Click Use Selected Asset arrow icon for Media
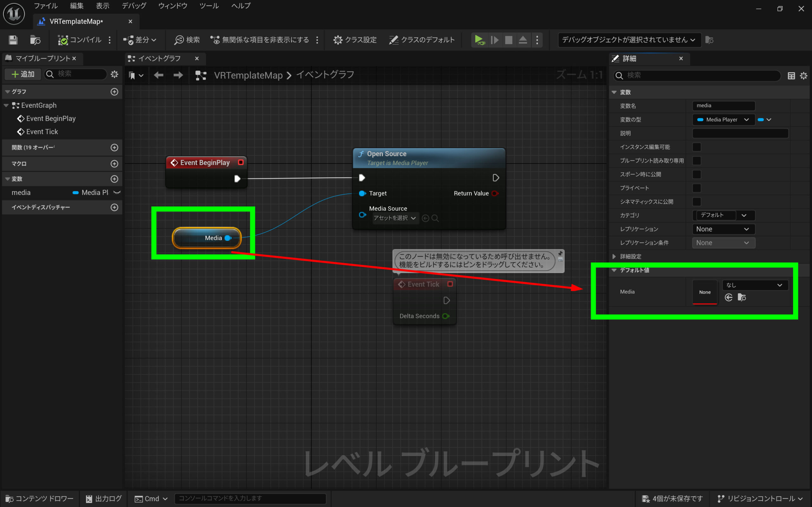The height and width of the screenshot is (507, 812). click(x=728, y=298)
